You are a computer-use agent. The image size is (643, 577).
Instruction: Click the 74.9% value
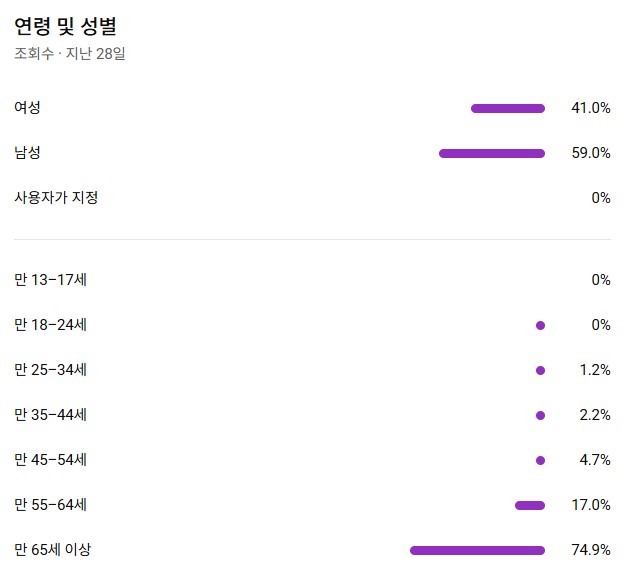(x=591, y=550)
